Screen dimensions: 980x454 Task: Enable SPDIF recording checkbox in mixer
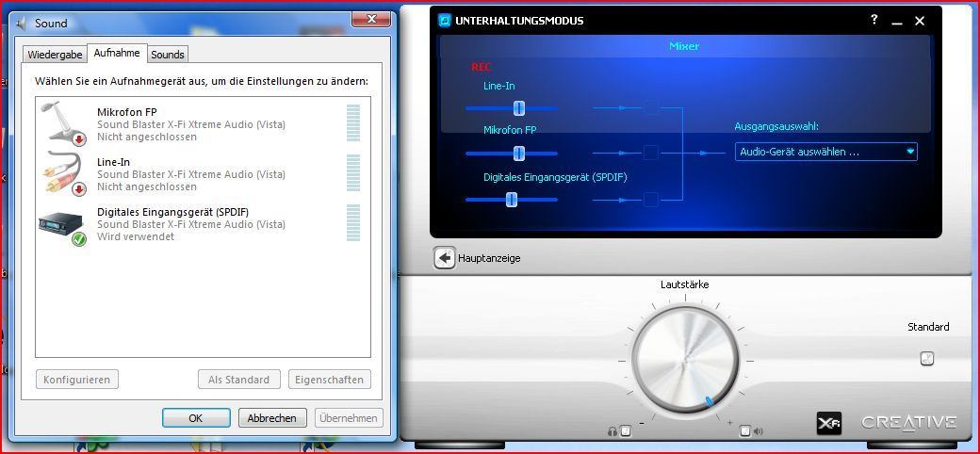650,200
